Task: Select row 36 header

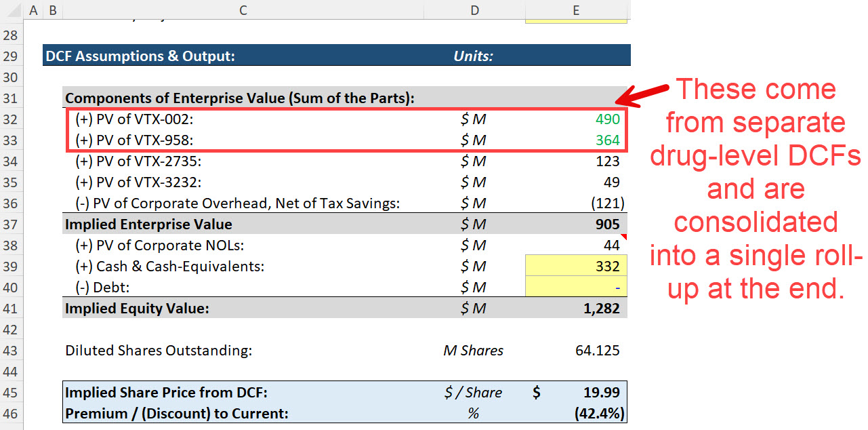Action: coord(12,203)
